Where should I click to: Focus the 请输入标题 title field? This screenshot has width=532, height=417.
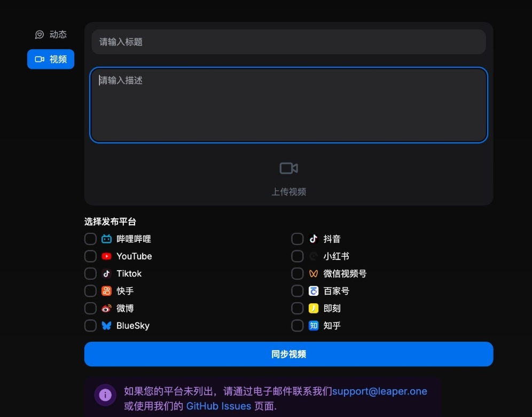pyautogui.click(x=289, y=42)
